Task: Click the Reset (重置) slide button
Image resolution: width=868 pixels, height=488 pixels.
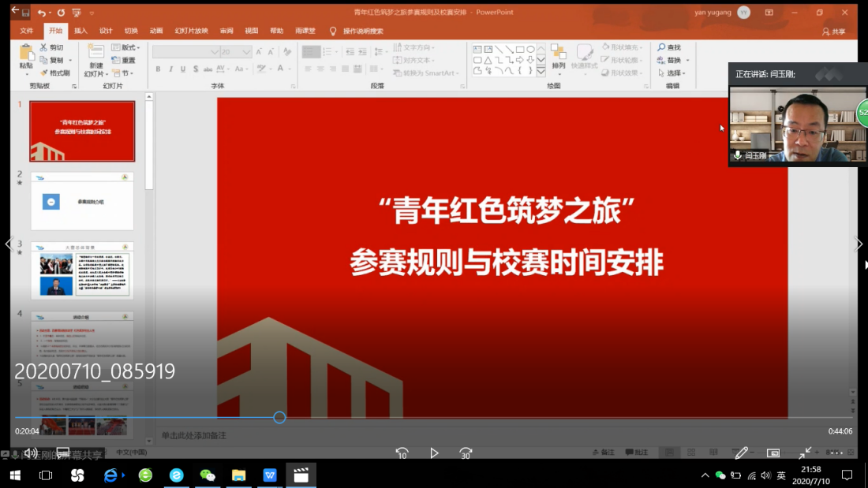Action: [123, 60]
